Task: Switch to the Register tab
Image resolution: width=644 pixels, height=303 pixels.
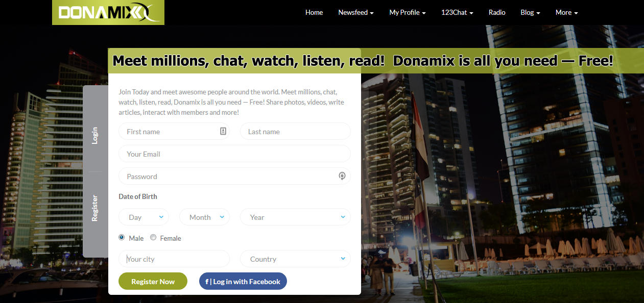Action: point(95,208)
